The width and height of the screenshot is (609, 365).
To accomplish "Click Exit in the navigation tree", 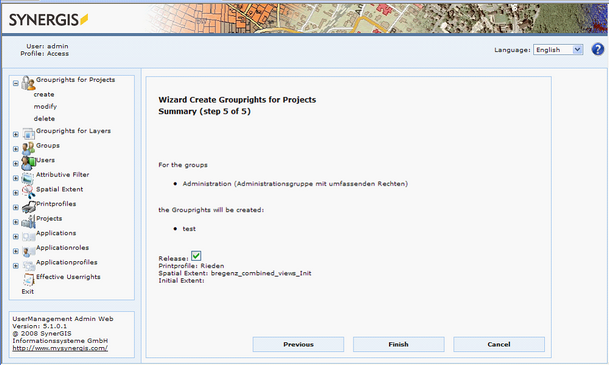I will (28, 292).
